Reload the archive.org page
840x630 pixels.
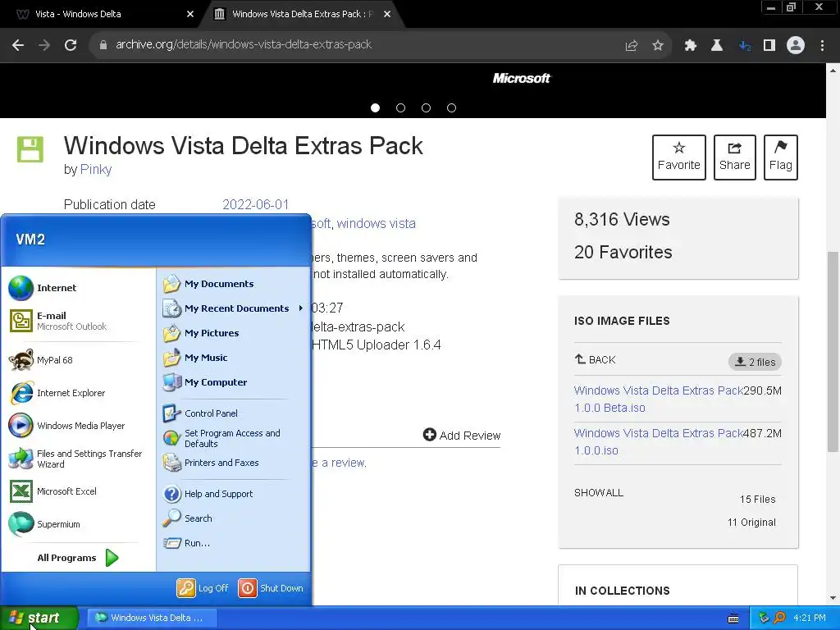tap(71, 45)
